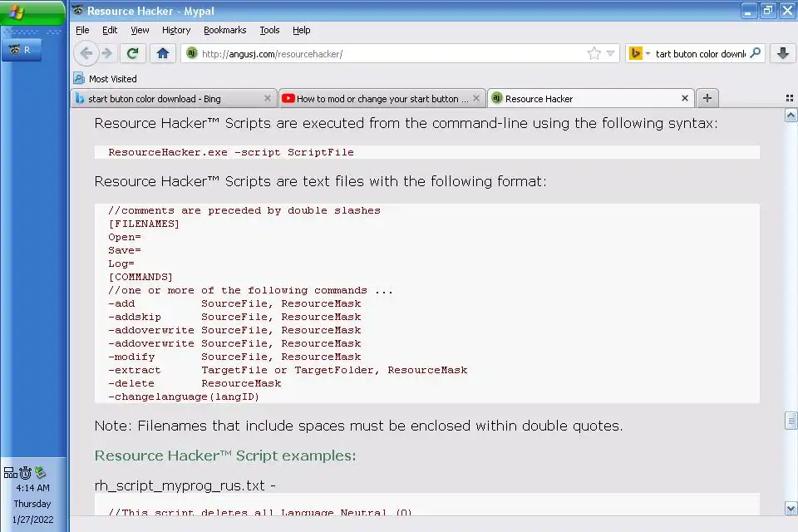Click the search magnifier icon
798x532 pixels.
tap(756, 53)
